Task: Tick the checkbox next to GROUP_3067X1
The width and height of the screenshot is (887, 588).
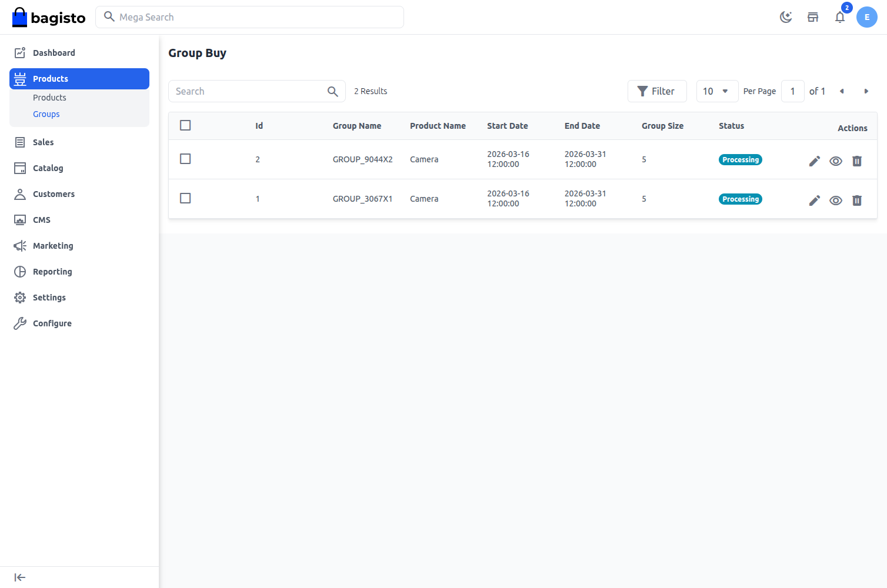Action: click(x=185, y=198)
